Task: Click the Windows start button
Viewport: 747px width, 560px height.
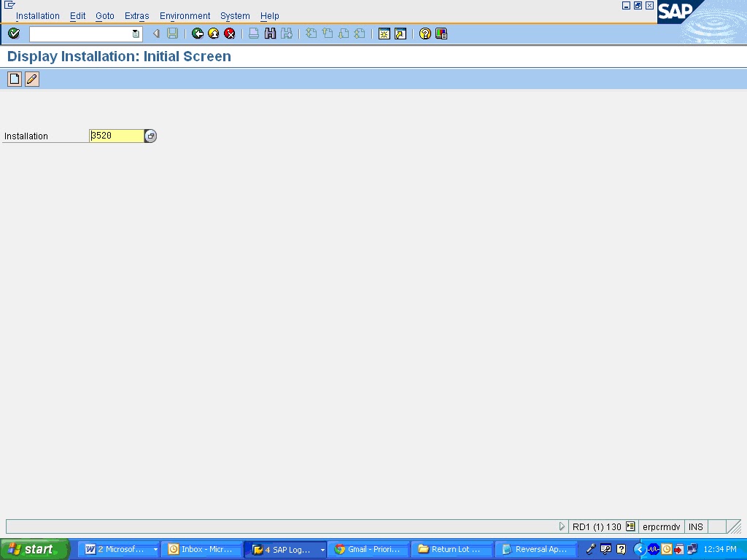Action: point(34,550)
